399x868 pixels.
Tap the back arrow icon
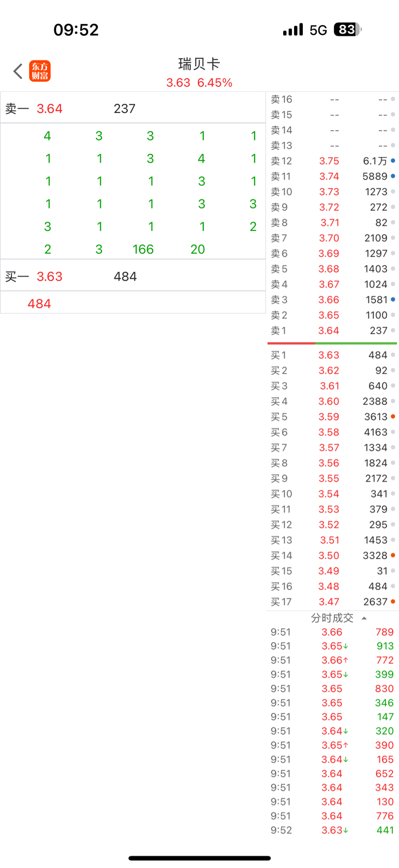click(x=18, y=71)
